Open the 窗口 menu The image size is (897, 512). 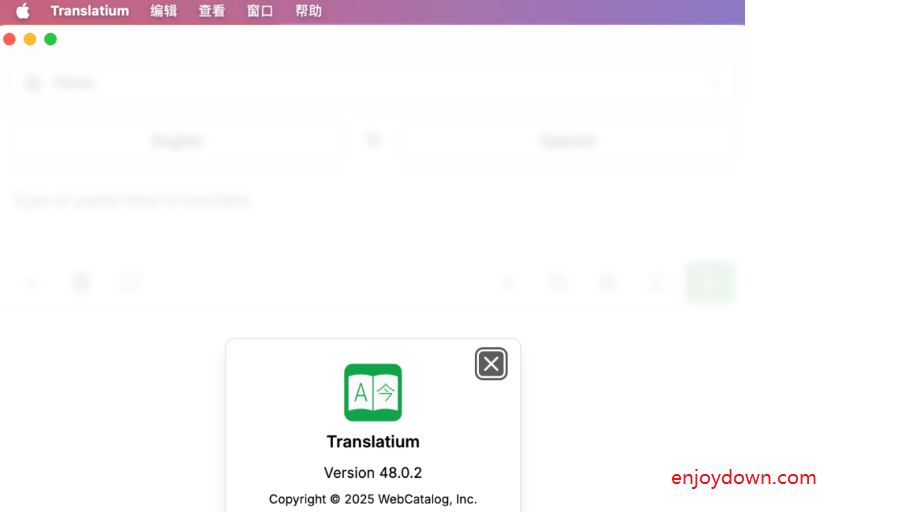coord(260,11)
